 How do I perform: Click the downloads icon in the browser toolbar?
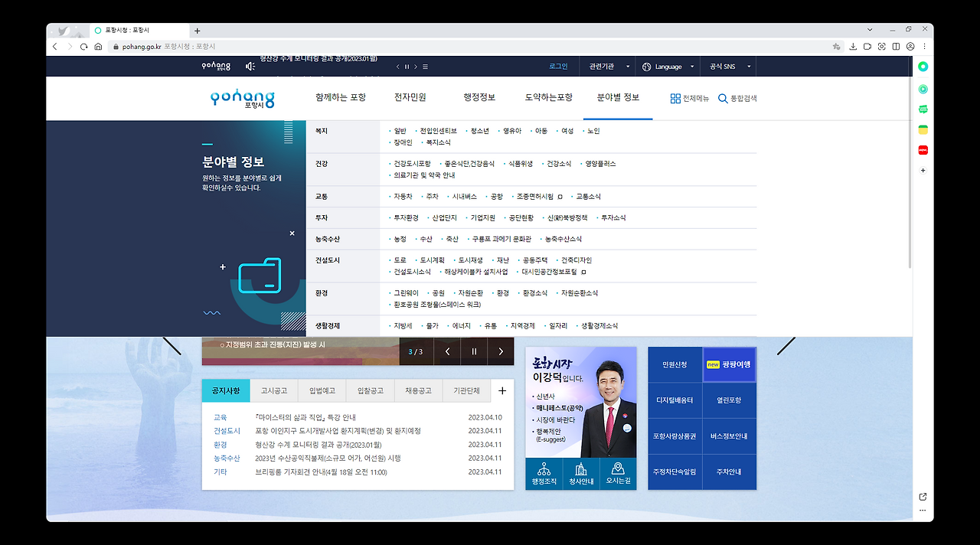(x=853, y=46)
